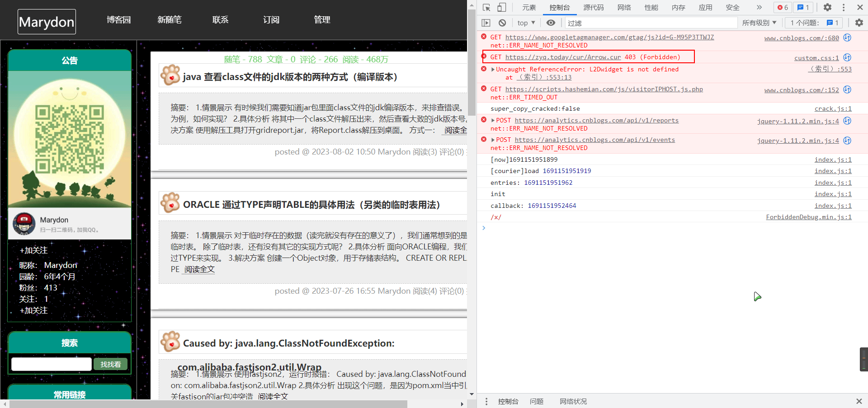Viewport: 868px width, 408px height.
Task: Open issues via the blue message badge
Action: click(x=802, y=7)
